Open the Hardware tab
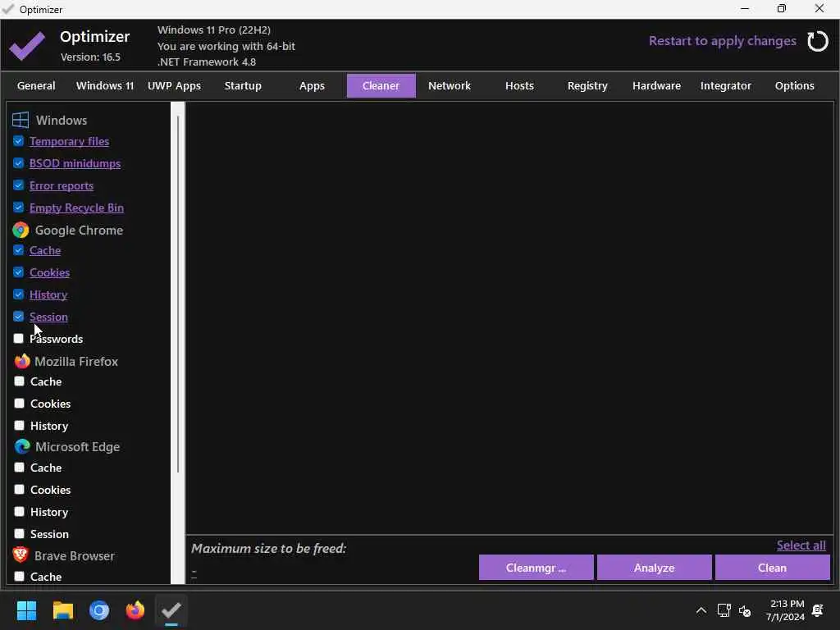 pyautogui.click(x=656, y=85)
